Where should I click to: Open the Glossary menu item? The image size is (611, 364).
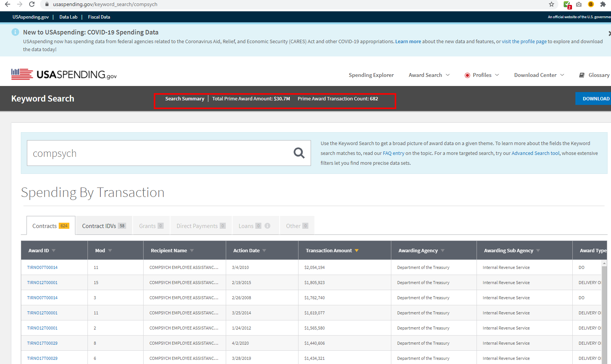point(599,75)
